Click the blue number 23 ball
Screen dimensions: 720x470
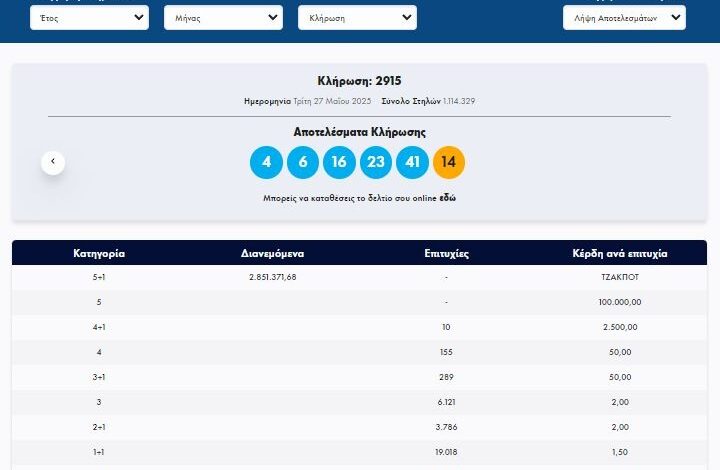click(376, 161)
